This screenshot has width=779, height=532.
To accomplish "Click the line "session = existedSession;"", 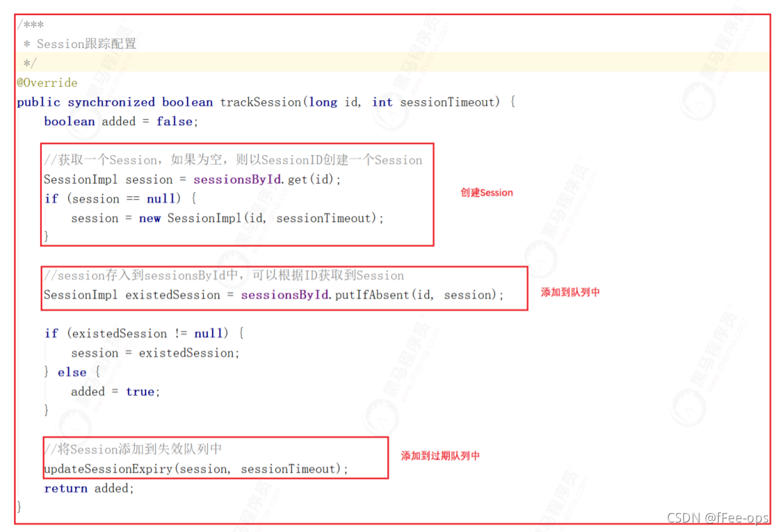I will [x=155, y=353].
